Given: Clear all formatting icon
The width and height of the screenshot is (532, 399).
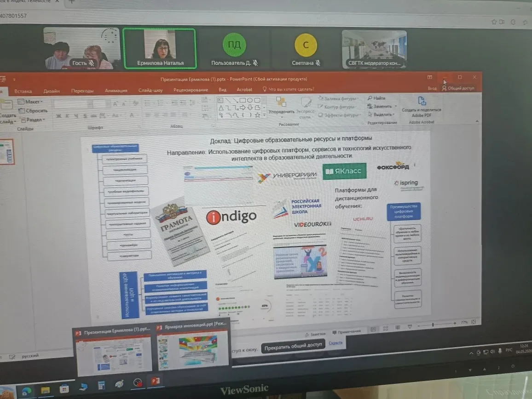Looking at the screenshot, I should (135, 103).
